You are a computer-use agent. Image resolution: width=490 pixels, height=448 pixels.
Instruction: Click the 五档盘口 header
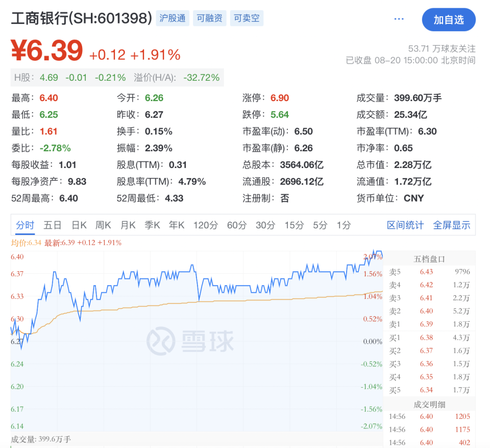point(429,259)
